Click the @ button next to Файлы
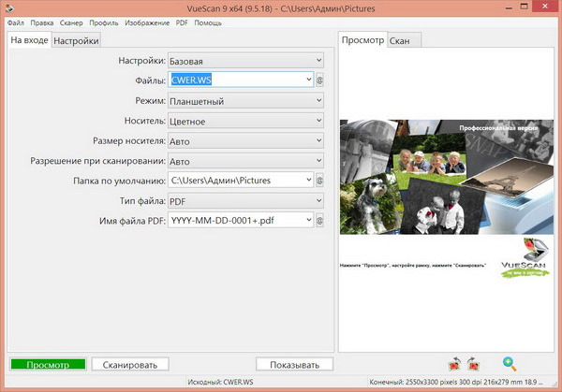562x392 pixels. coord(319,80)
